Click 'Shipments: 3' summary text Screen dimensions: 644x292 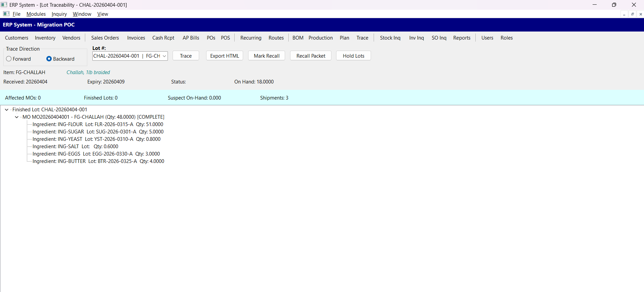pyautogui.click(x=274, y=98)
